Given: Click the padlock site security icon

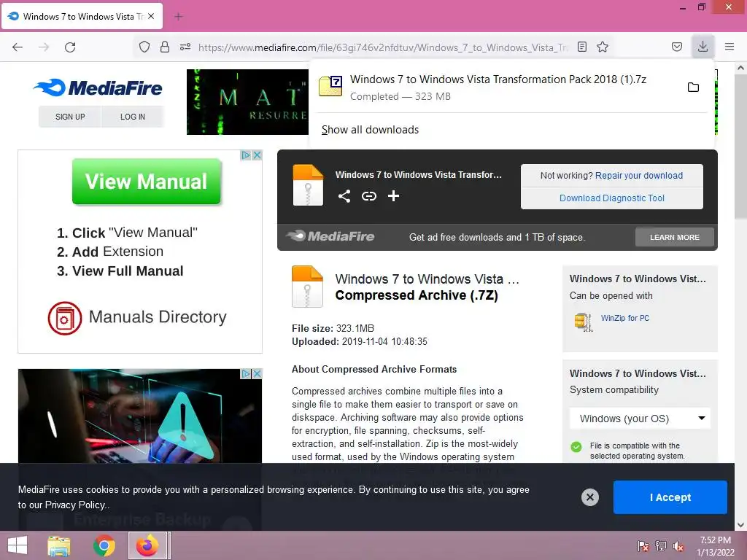Looking at the screenshot, I should pos(165,47).
